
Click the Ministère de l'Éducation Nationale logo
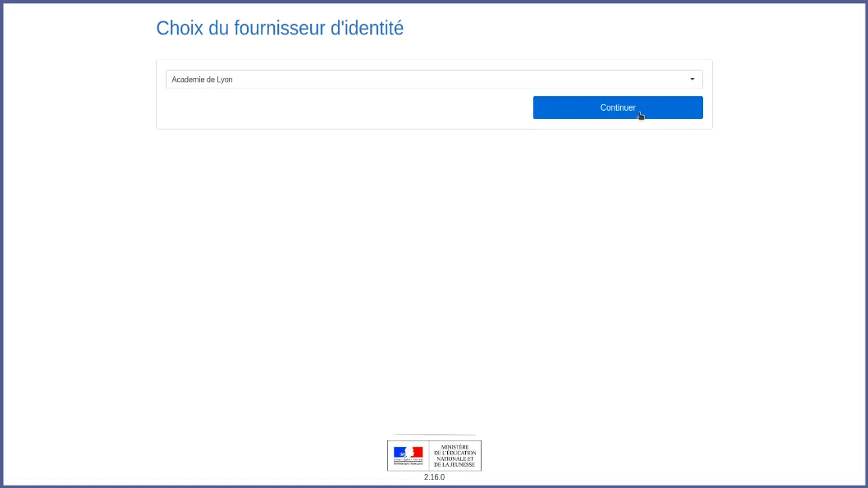434,455
